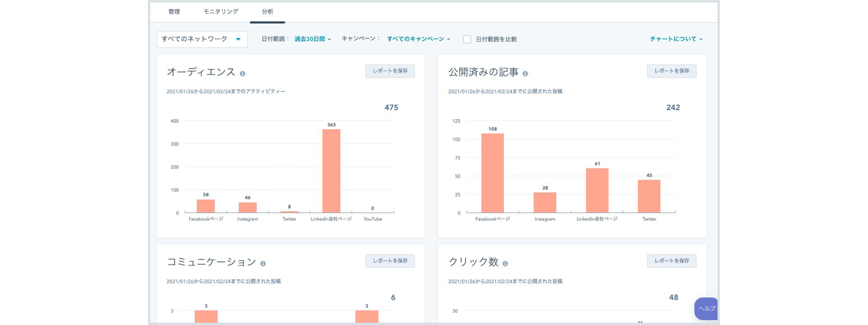Click the total 48 in クリック数
The height and width of the screenshot is (325, 868).
click(x=674, y=297)
